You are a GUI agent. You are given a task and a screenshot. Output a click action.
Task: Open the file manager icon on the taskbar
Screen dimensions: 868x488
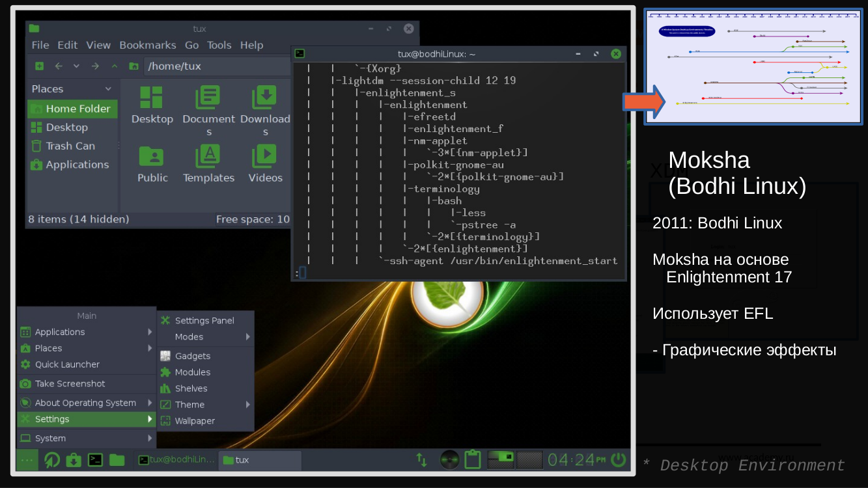click(x=117, y=460)
